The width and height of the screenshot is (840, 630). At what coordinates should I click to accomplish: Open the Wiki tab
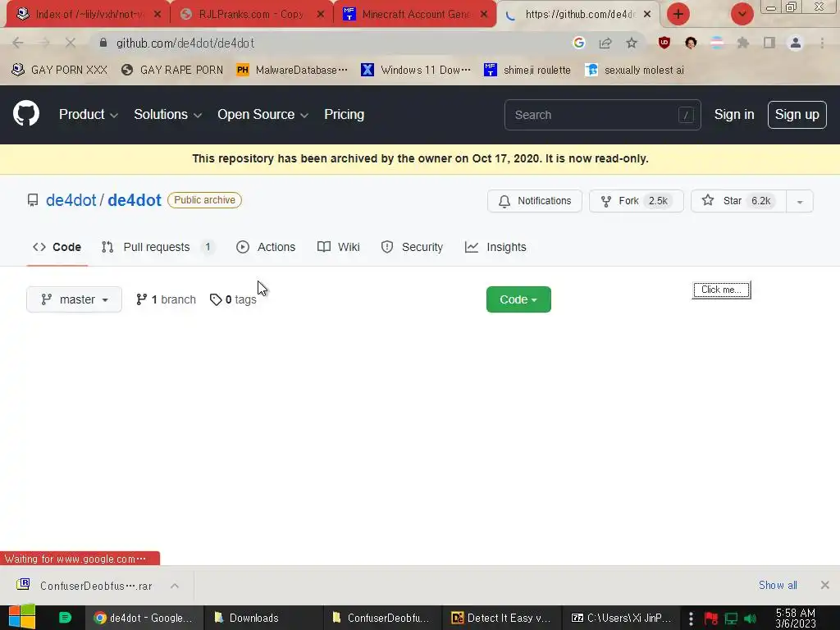pos(338,247)
